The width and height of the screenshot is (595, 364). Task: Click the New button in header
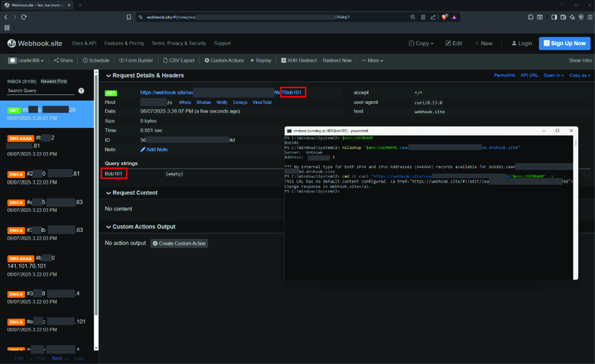(x=483, y=43)
